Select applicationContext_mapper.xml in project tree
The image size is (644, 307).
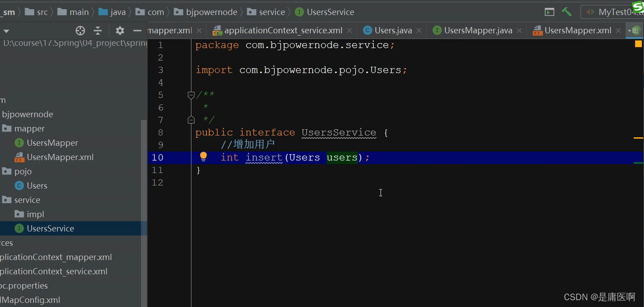coord(55,257)
